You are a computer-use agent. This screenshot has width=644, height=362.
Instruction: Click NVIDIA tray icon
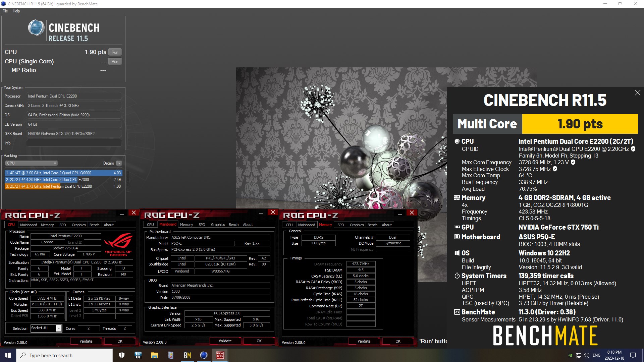pos(570,355)
